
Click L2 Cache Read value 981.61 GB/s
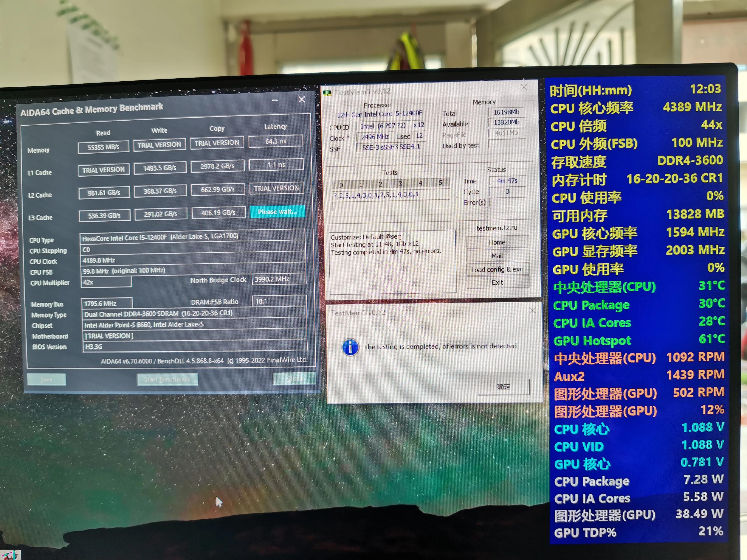[104, 193]
